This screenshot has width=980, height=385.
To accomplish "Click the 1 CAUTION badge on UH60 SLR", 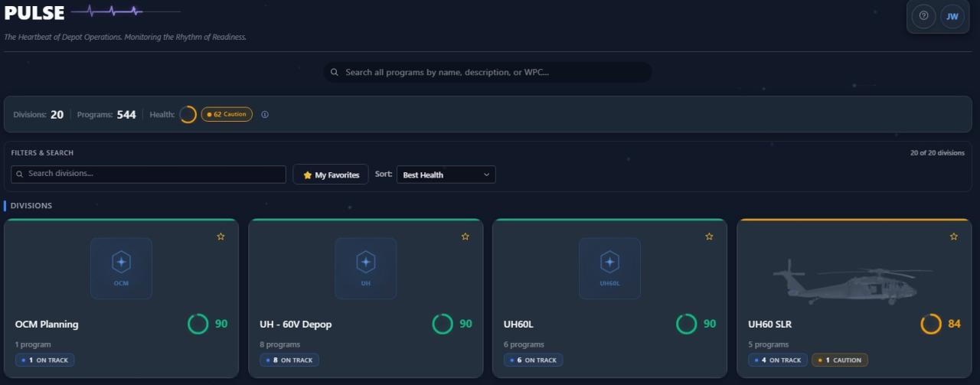I will click(840, 360).
